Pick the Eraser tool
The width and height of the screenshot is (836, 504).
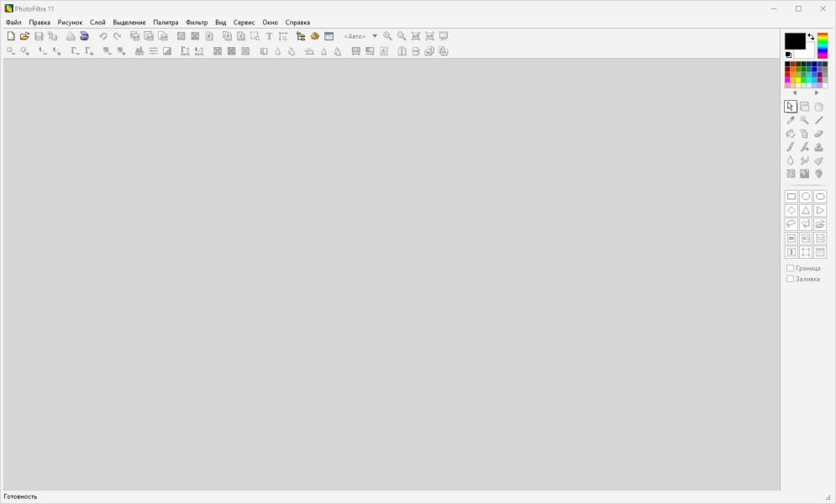819,134
